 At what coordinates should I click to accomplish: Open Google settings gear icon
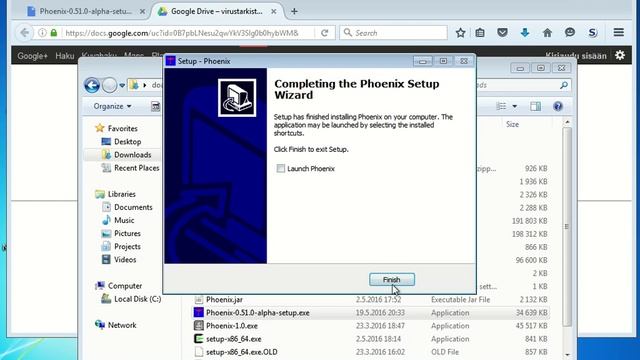(x=620, y=55)
